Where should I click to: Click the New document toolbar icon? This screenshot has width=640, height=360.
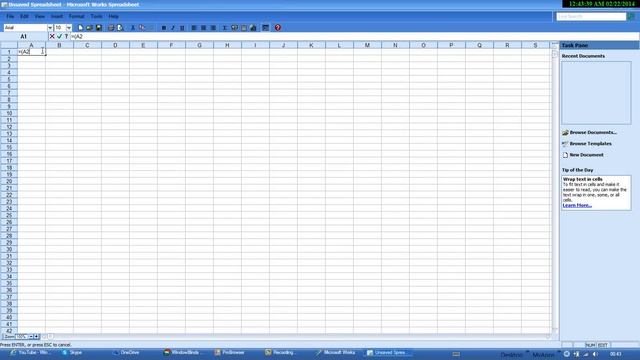click(80, 28)
